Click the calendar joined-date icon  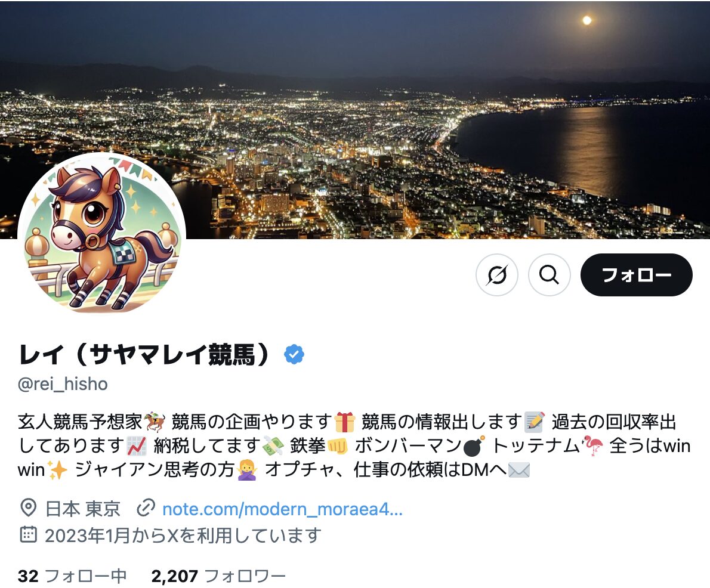29,534
